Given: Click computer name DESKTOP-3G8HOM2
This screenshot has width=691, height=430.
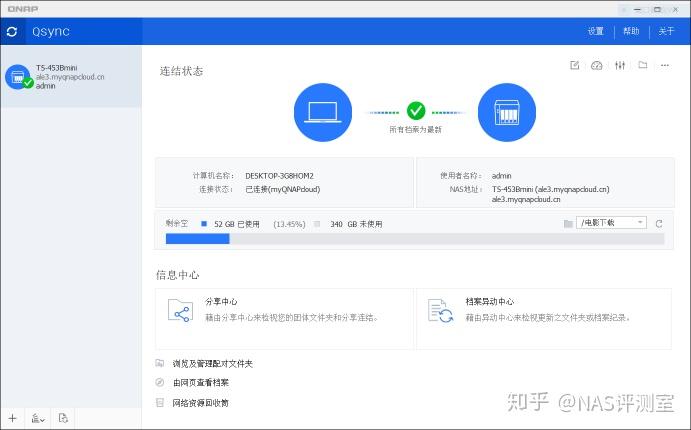Looking at the screenshot, I should [x=279, y=176].
